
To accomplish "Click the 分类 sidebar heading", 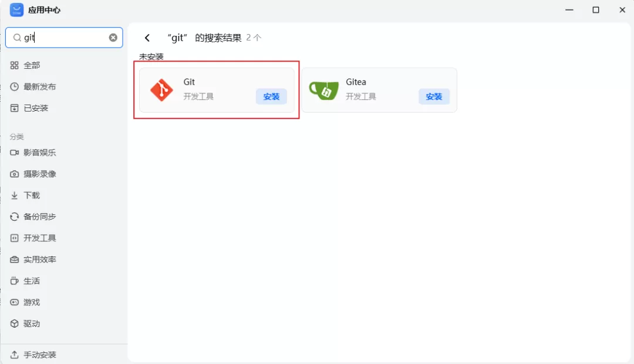I will pos(16,137).
